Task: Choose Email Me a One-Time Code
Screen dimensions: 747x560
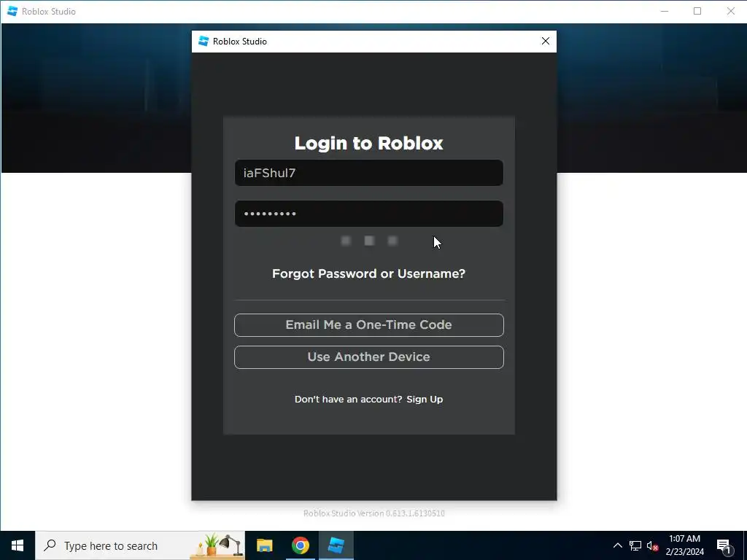Action: (x=368, y=324)
